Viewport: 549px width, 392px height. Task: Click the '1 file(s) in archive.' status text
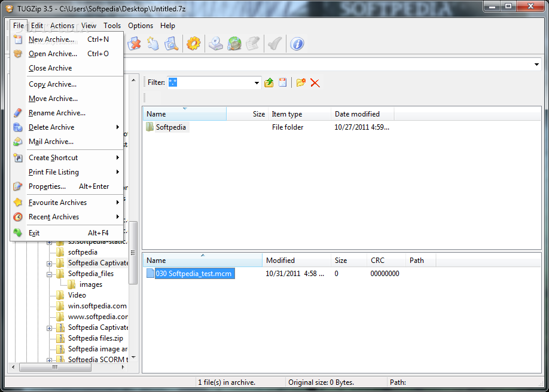(x=227, y=382)
